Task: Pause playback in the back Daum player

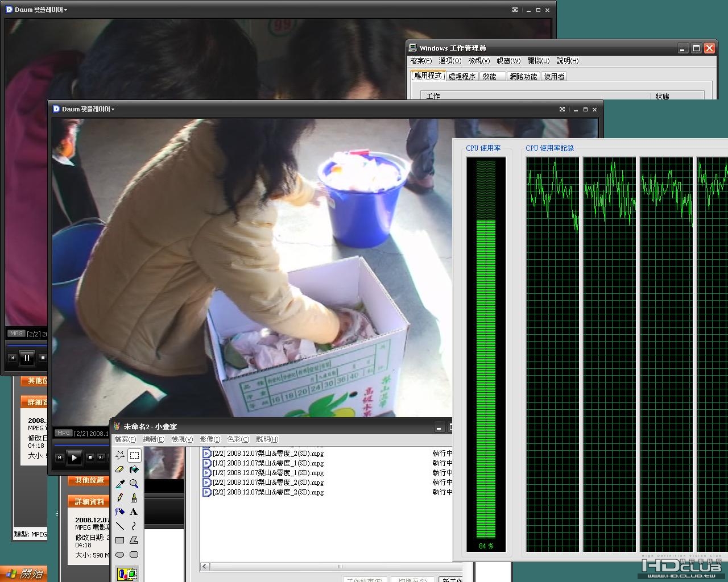Action: point(27,358)
